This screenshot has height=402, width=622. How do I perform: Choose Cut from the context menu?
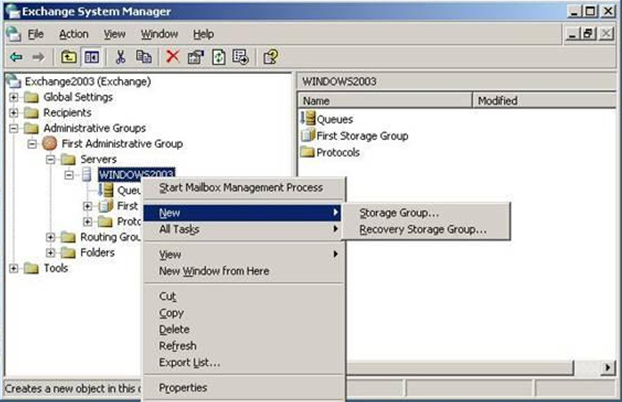pyautogui.click(x=243, y=296)
